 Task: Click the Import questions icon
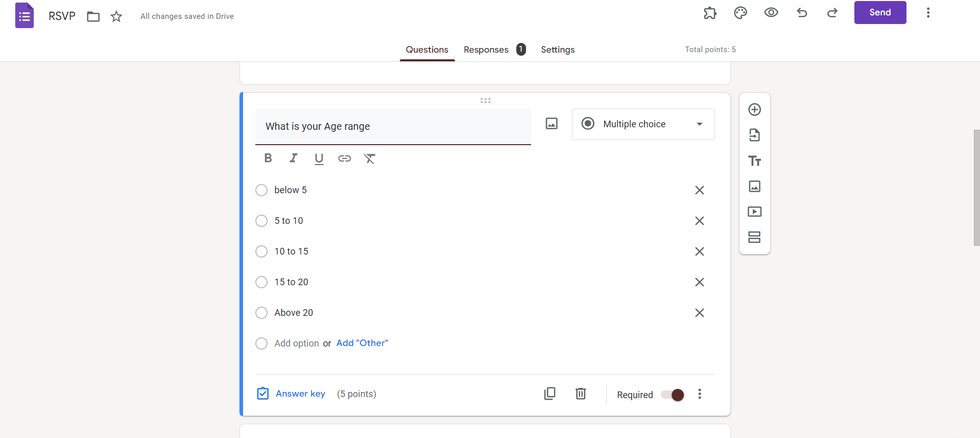(754, 135)
